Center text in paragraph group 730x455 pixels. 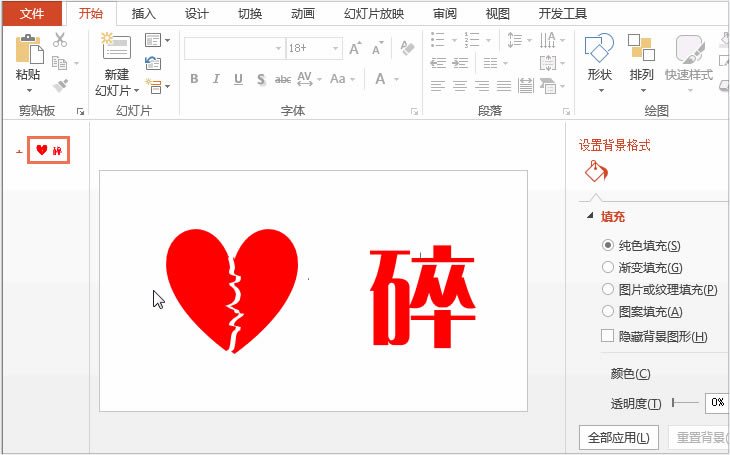tap(460, 86)
